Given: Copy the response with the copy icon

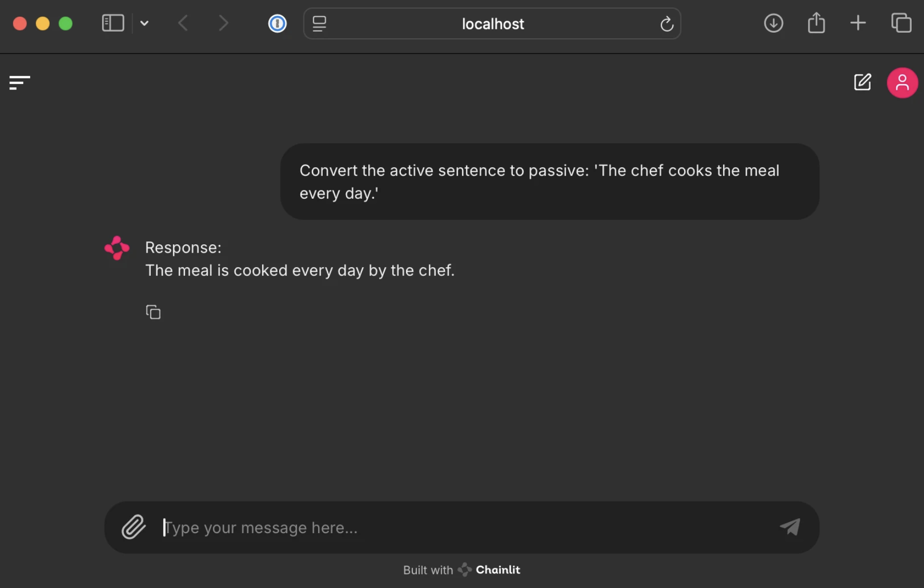Looking at the screenshot, I should (153, 312).
